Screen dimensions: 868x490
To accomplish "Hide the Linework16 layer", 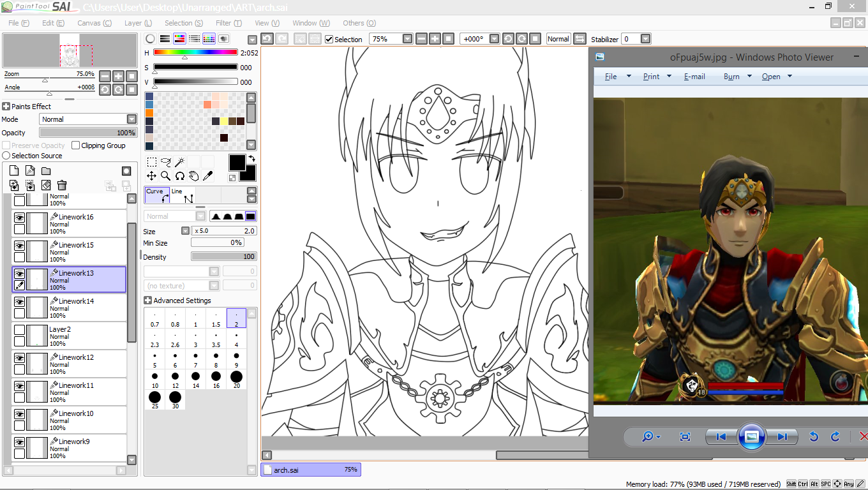I will (x=19, y=218).
